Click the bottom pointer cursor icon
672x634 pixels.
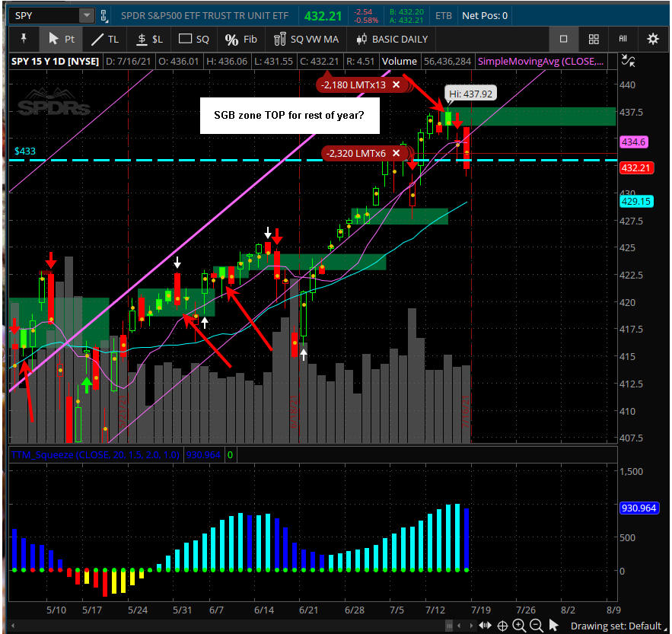554,625
